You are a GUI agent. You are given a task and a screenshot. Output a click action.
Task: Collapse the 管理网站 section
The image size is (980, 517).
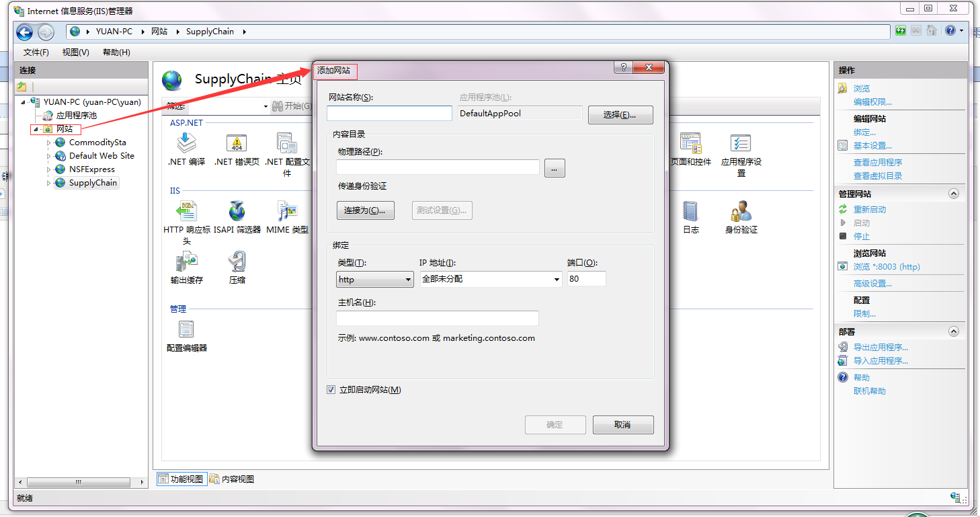click(953, 194)
